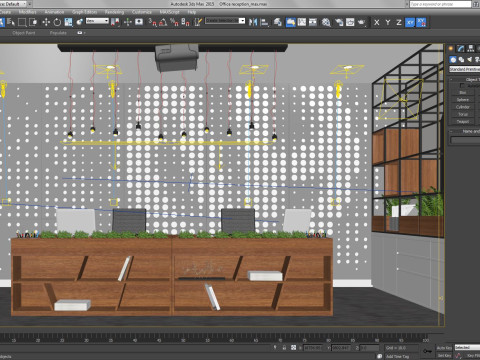Toggle Angle Snap
This screenshot has width=480, height=360.
point(163,22)
